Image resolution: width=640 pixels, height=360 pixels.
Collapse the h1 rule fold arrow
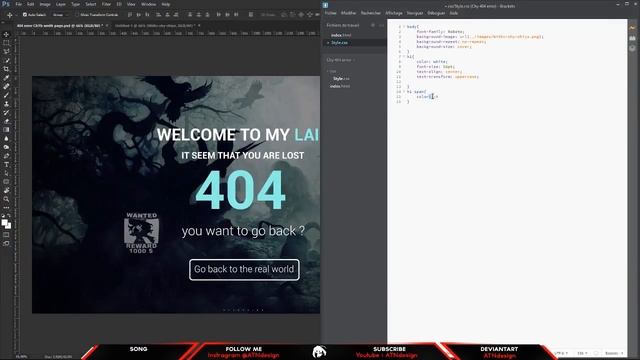point(404,57)
